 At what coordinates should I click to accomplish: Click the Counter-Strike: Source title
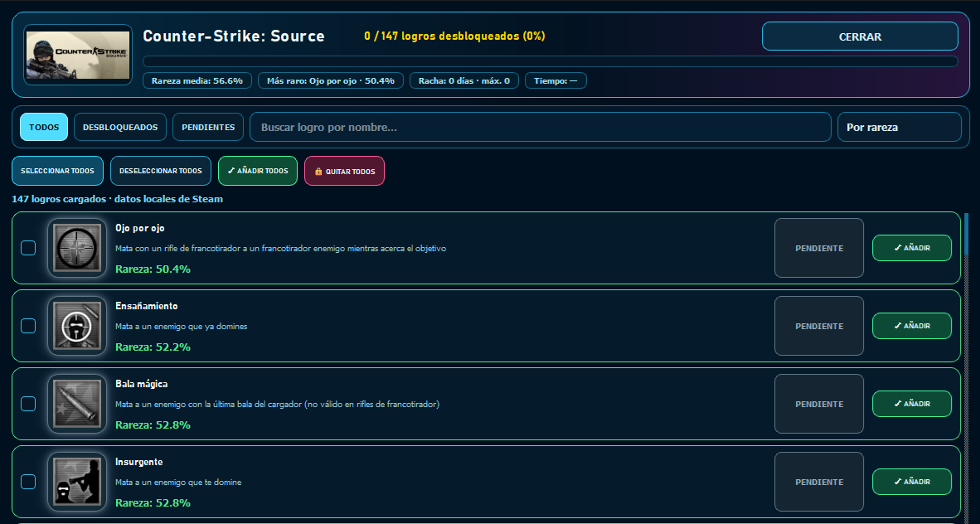click(x=234, y=36)
